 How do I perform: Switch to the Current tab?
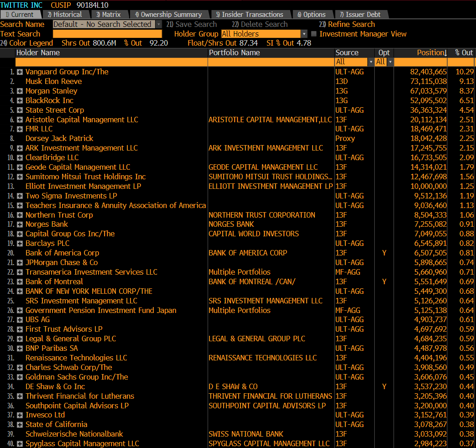20,15
